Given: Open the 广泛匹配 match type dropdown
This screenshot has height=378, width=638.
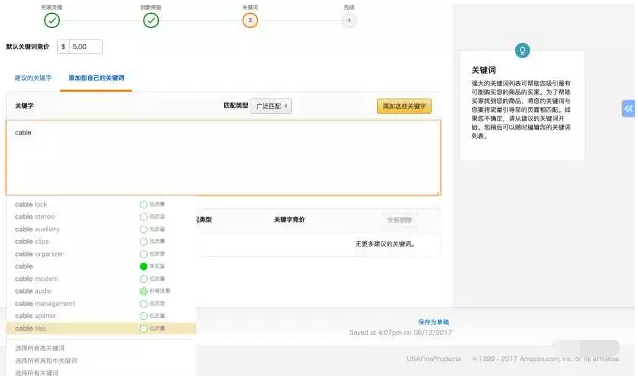Looking at the screenshot, I should coord(271,106).
